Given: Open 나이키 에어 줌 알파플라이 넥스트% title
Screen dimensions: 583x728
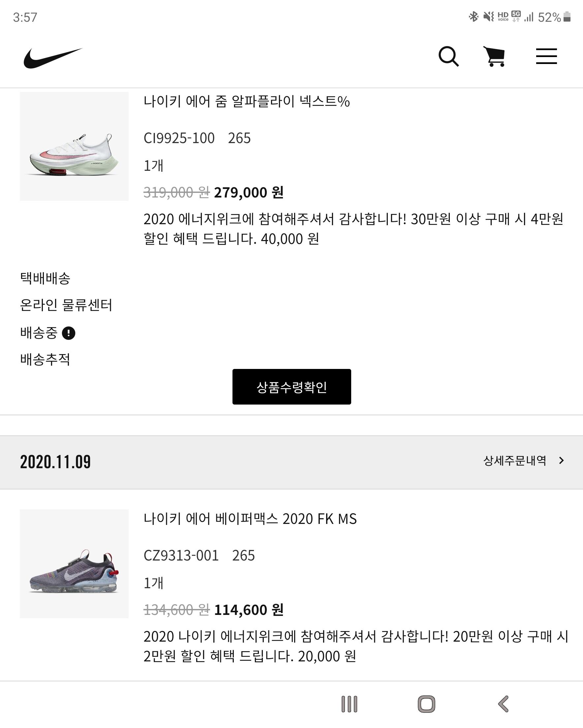Looking at the screenshot, I should coord(247,101).
